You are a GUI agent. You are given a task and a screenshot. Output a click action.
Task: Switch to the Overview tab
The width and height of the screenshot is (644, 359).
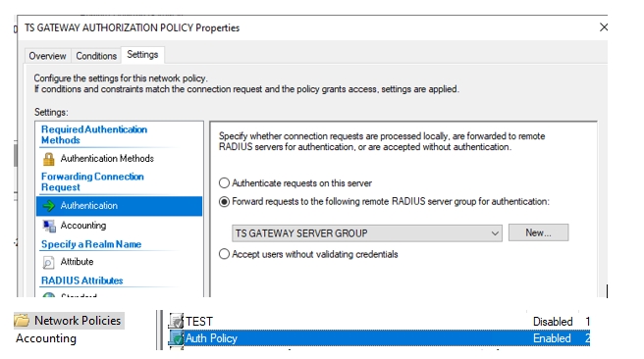[x=47, y=56]
